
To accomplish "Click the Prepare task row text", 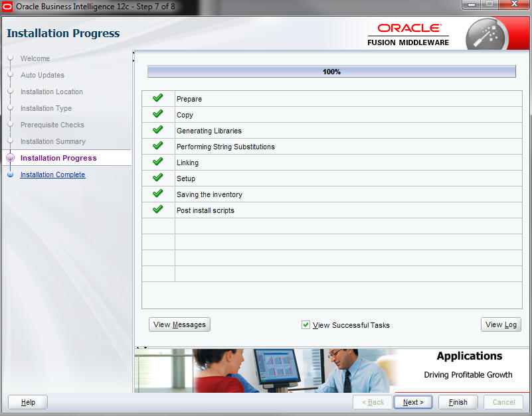I will [x=189, y=99].
